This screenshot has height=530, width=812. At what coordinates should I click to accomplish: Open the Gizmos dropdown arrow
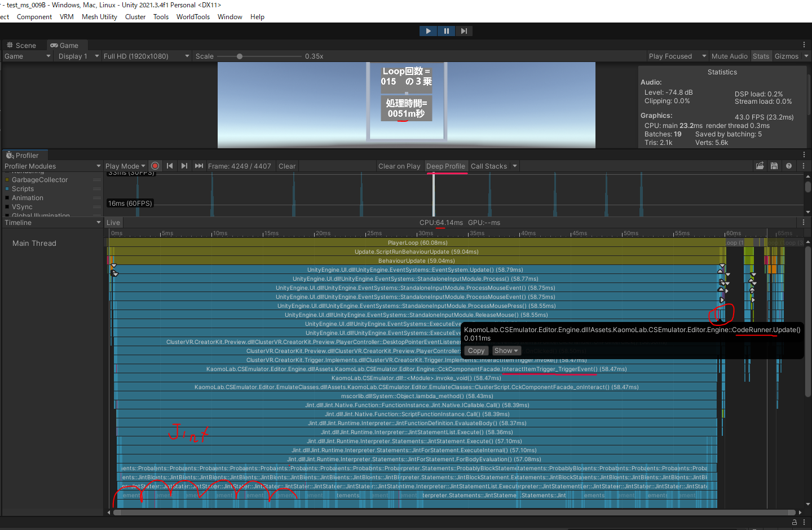point(806,56)
